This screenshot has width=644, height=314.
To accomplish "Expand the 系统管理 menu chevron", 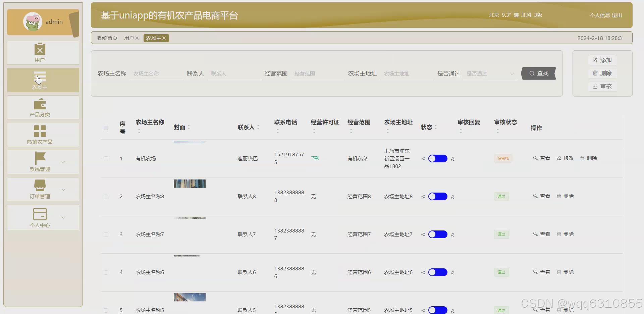I will click(63, 162).
